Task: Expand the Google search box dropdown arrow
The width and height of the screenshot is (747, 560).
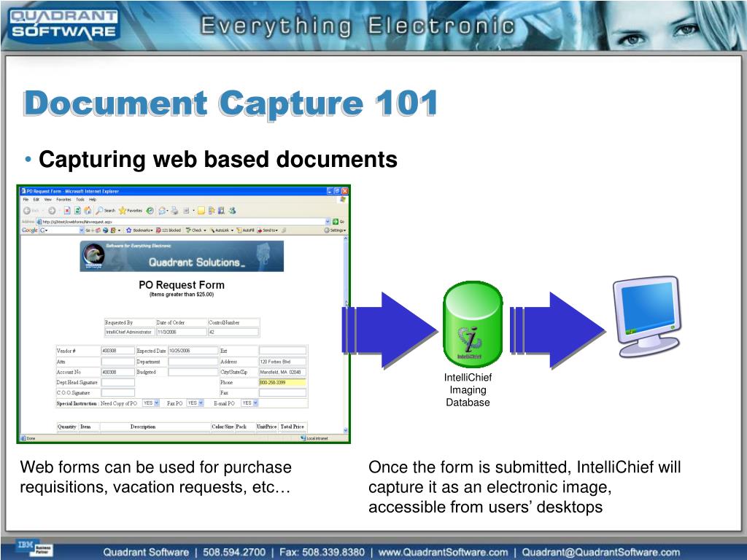Action: tap(82, 230)
